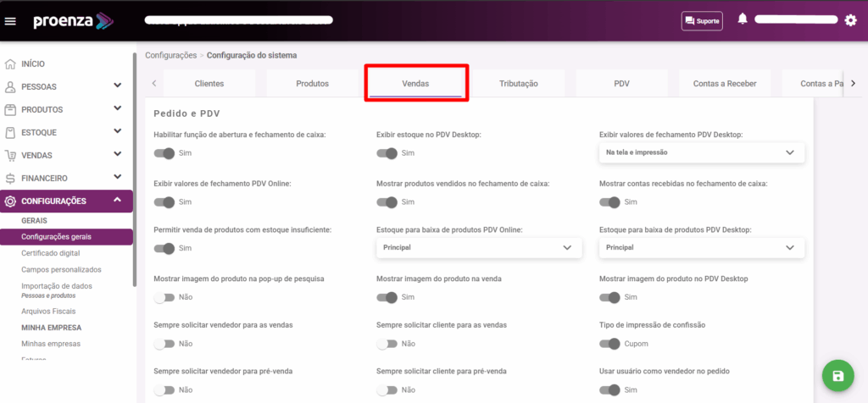Click the green floating save icon
This screenshot has height=403, width=868.
(x=837, y=376)
